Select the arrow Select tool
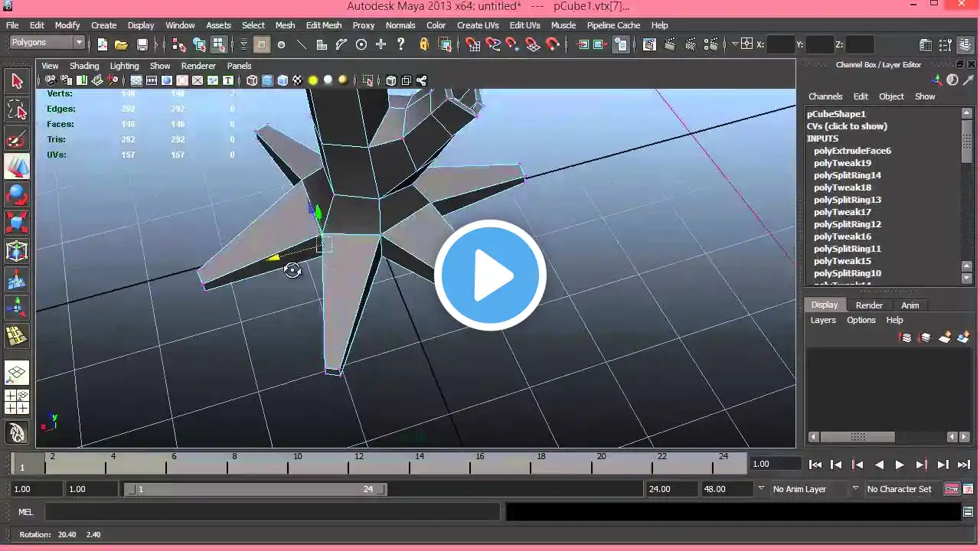Image resolution: width=980 pixels, height=551 pixels. point(17,81)
